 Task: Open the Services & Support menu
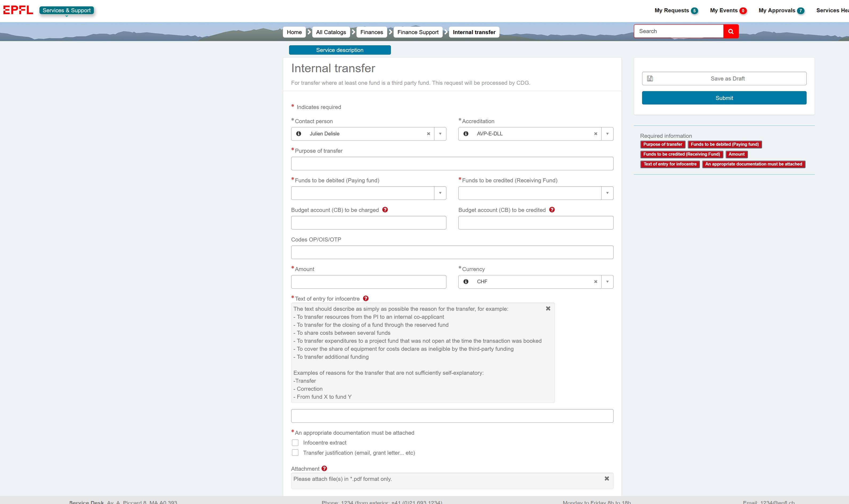[67, 11]
